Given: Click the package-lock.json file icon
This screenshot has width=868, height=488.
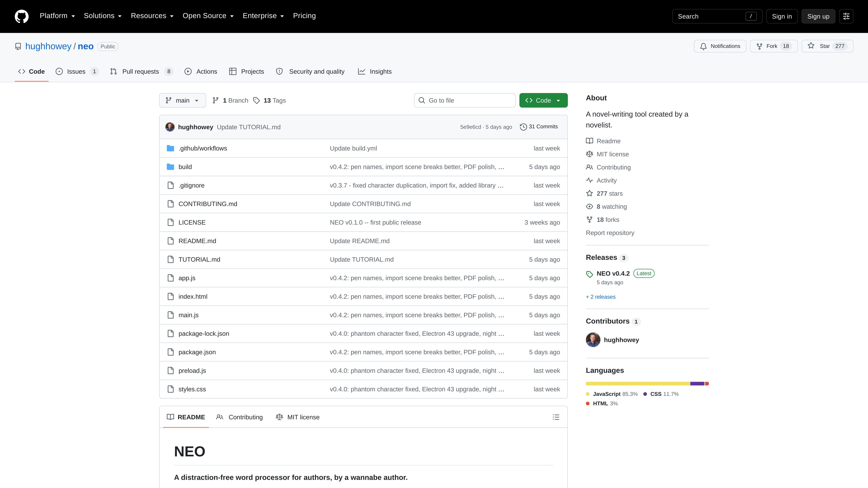Looking at the screenshot, I should pyautogui.click(x=170, y=333).
